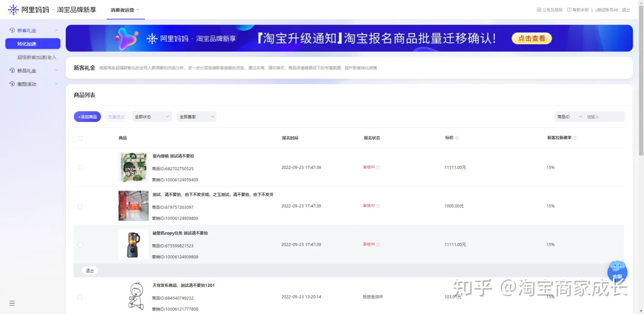Check the row checkbox for 商品ID 679757263097
This screenshot has width=644, height=314.
tap(80, 206)
